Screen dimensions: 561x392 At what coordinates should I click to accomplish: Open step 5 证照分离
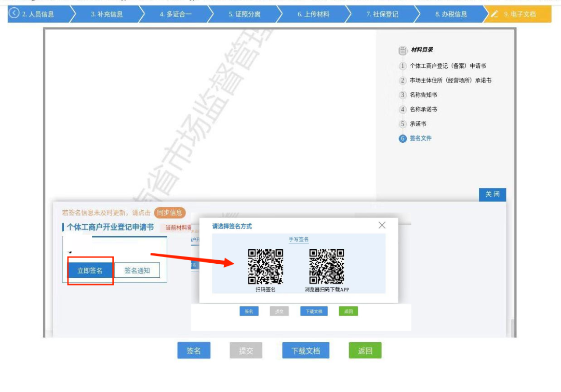pos(244,14)
